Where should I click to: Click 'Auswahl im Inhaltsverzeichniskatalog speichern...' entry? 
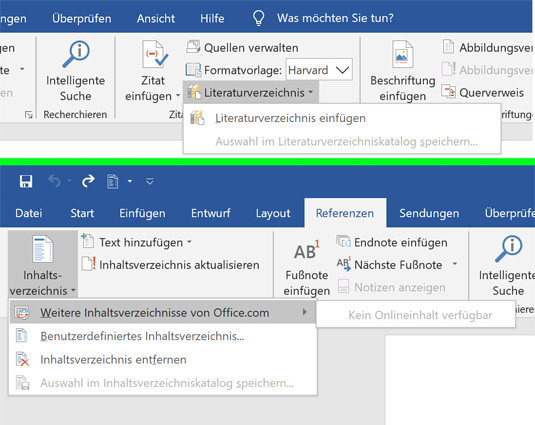point(162,383)
